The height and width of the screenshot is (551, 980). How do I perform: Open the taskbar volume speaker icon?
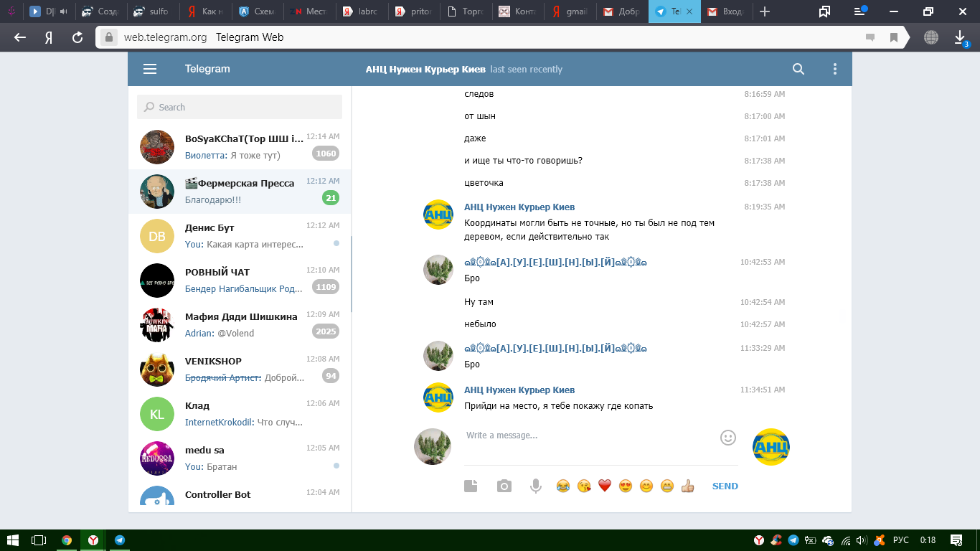coord(862,540)
